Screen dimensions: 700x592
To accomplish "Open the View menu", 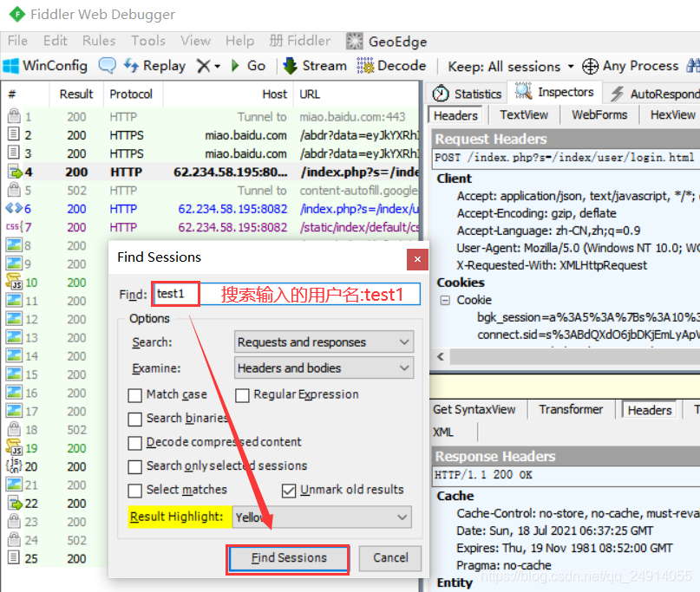I will [x=195, y=41].
